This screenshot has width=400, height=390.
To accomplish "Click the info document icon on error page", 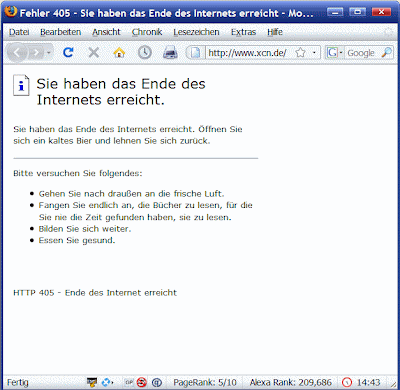I will pyautogui.click(x=21, y=86).
